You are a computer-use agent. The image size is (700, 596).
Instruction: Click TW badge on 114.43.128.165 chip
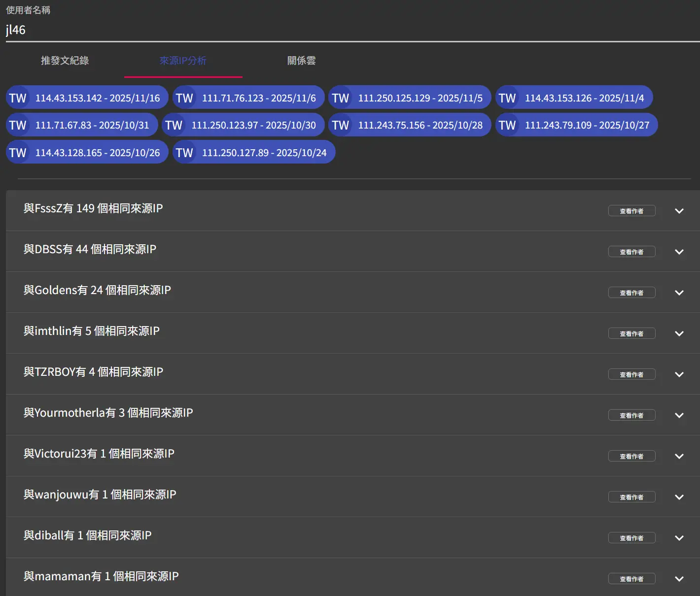click(18, 153)
